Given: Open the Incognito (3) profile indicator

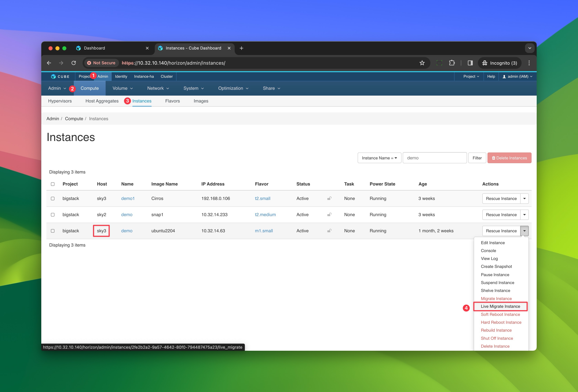Looking at the screenshot, I should click(x=499, y=63).
